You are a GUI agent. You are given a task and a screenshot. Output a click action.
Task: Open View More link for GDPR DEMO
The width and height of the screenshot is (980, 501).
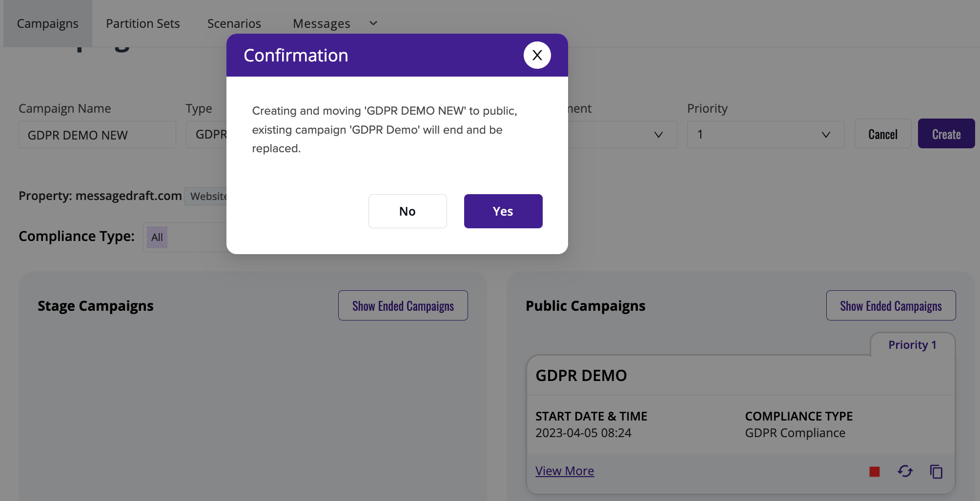click(564, 471)
